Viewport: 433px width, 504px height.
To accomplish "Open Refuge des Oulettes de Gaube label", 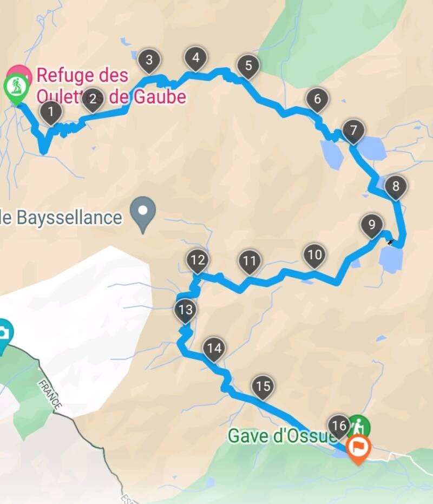I will coord(111,86).
